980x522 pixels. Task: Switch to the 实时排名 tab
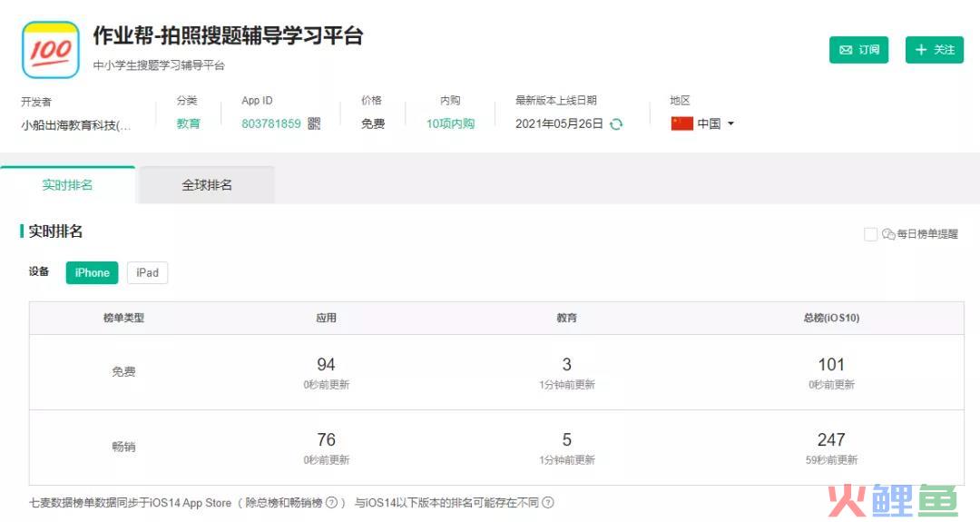[67, 185]
